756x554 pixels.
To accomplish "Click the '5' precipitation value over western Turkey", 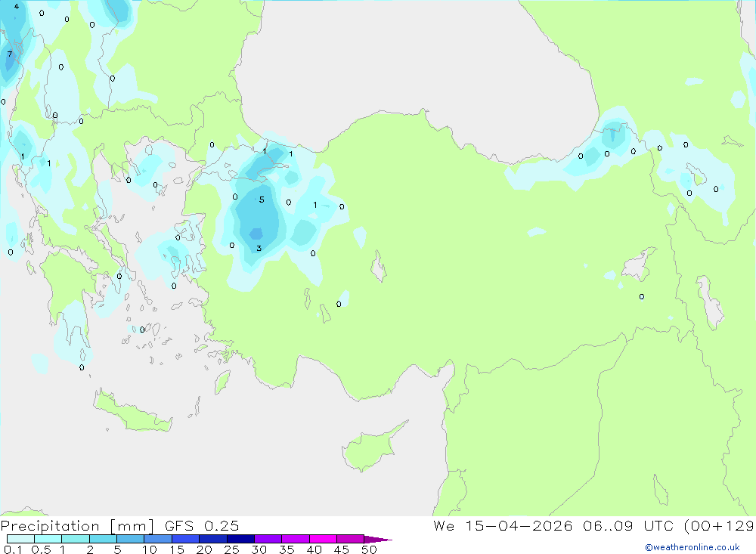I will 262,200.
